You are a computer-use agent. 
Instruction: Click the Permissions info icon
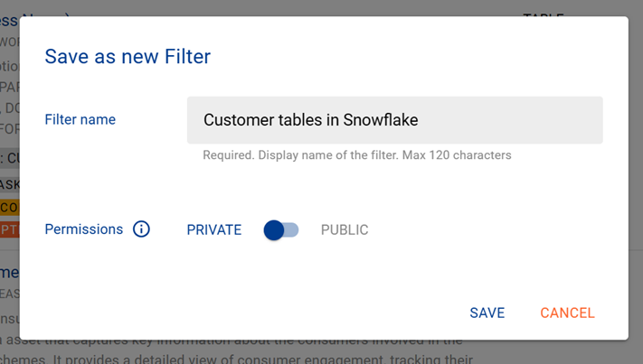click(141, 229)
